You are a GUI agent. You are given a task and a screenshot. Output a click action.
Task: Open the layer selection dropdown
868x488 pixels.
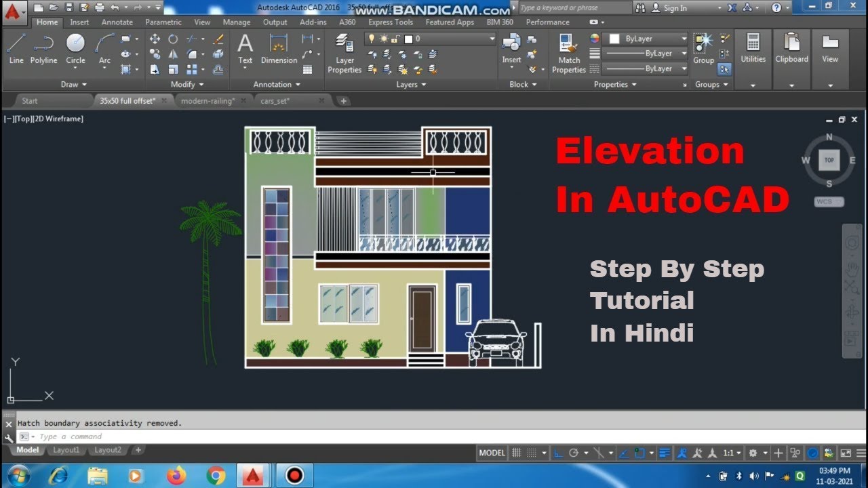point(431,39)
